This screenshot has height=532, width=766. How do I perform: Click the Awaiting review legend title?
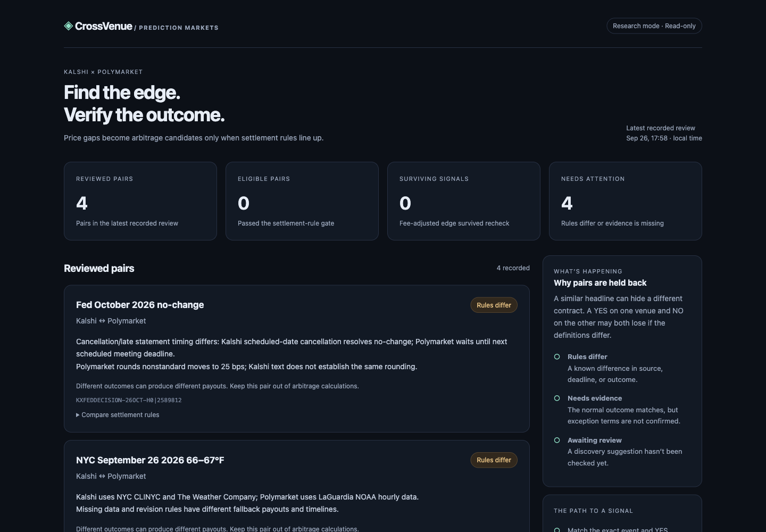[595, 440]
